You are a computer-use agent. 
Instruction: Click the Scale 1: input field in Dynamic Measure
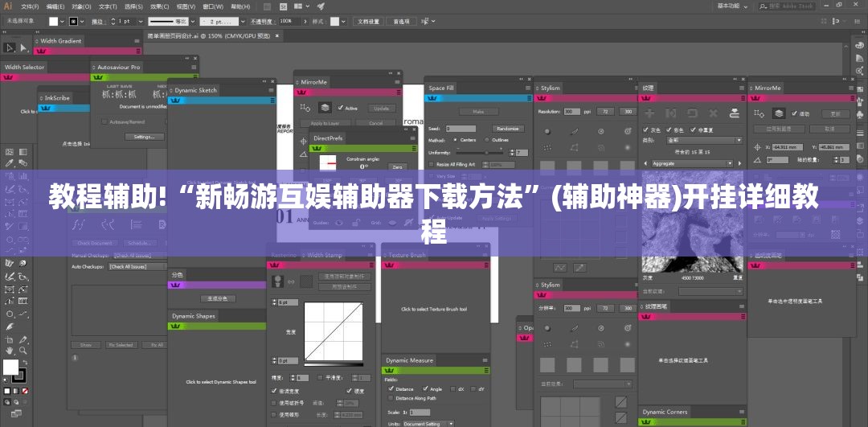[x=420, y=412]
